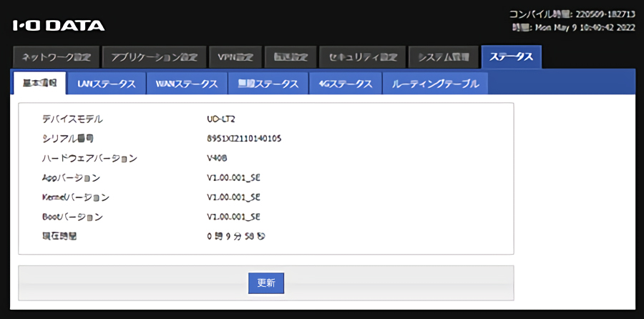View the 無線ステータス sub-tab

pyautogui.click(x=268, y=84)
